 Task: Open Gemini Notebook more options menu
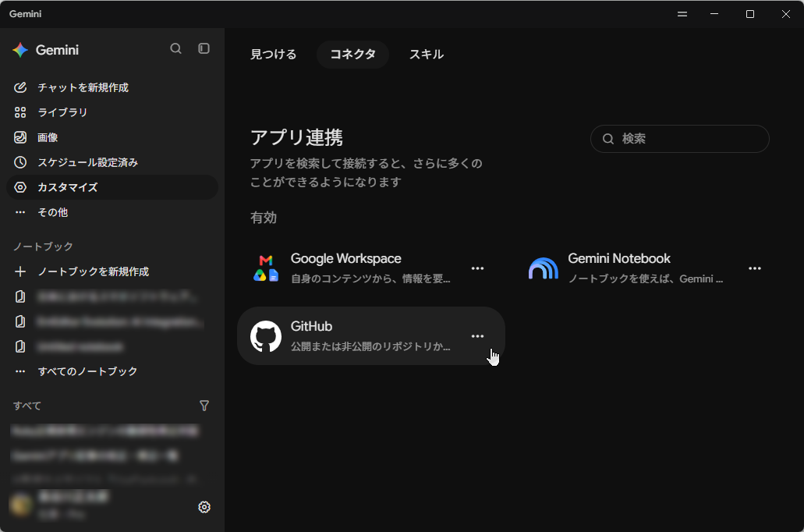click(x=755, y=268)
